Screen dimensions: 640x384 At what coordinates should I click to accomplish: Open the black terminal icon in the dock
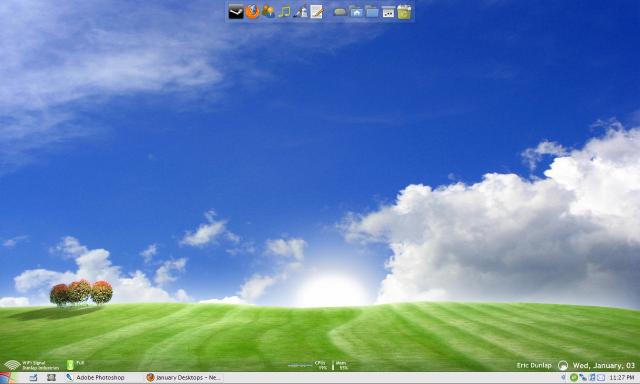[236, 12]
